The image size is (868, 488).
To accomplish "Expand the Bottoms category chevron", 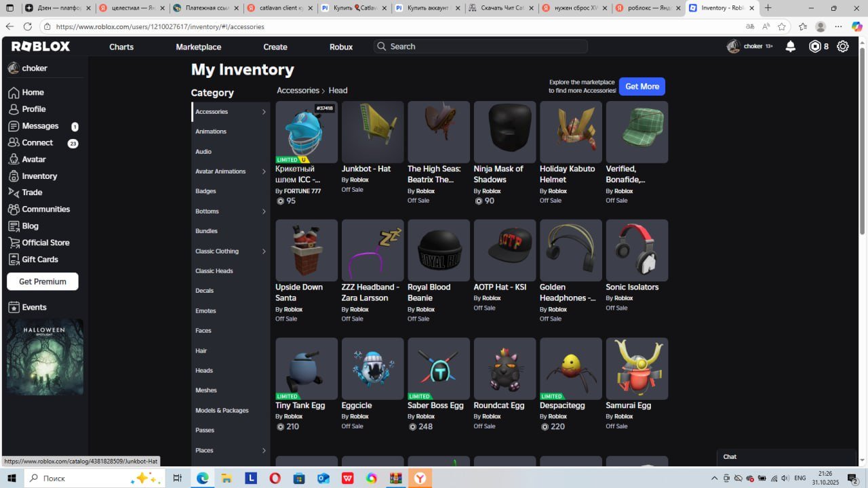I will (x=264, y=211).
